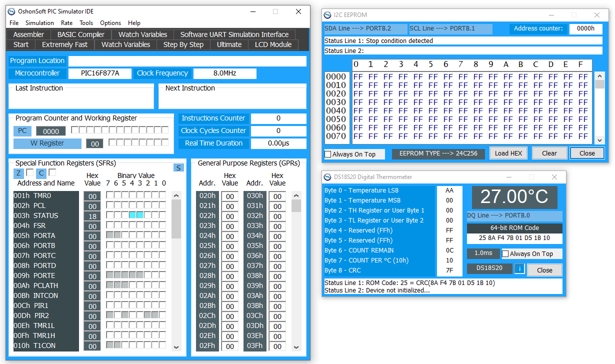
Task: Click the OshonSoft PIC Simulator IDE title icon
Action: pyautogui.click(x=11, y=11)
